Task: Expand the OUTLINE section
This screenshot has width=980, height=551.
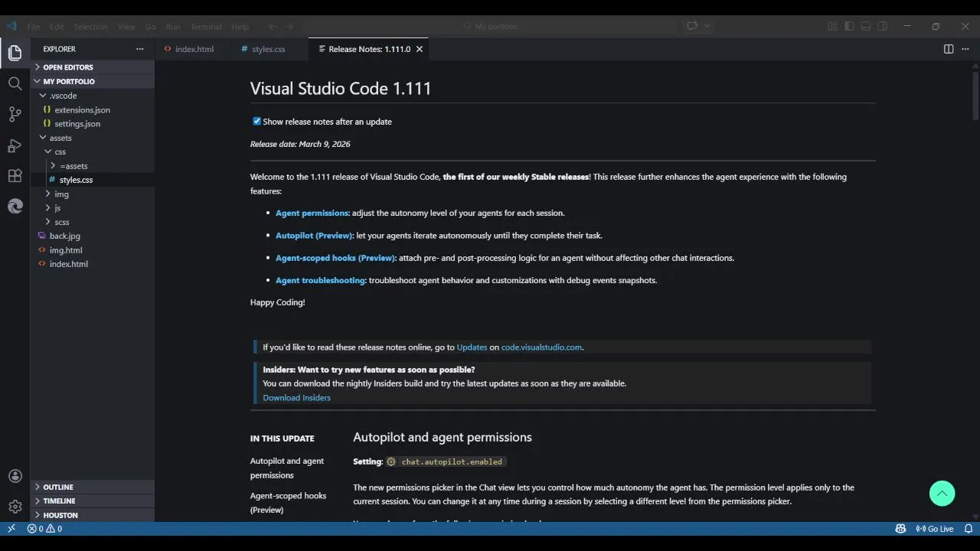Action: coord(58,487)
